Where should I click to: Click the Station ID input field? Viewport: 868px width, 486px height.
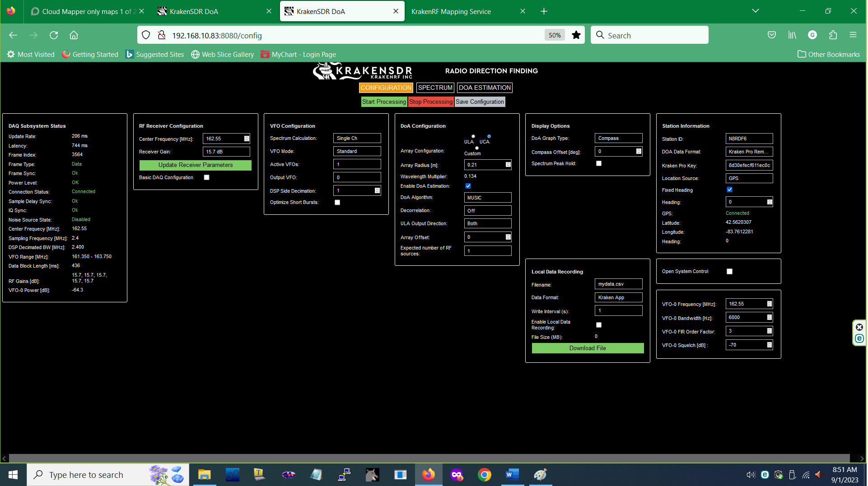click(x=749, y=139)
